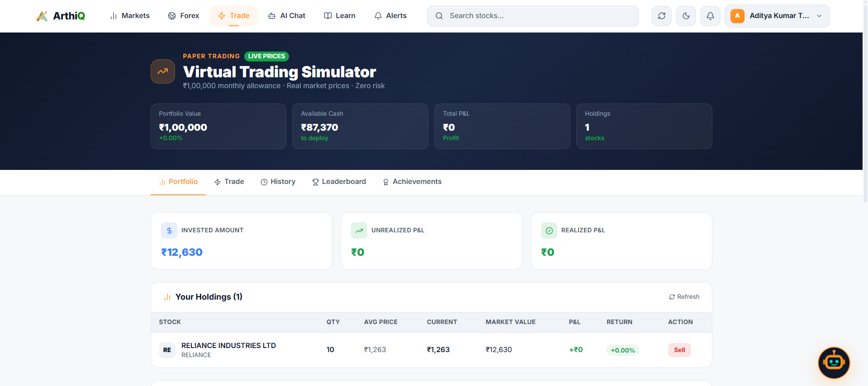The image size is (868, 386).
Task: Open the Markets menu
Action: [130, 16]
